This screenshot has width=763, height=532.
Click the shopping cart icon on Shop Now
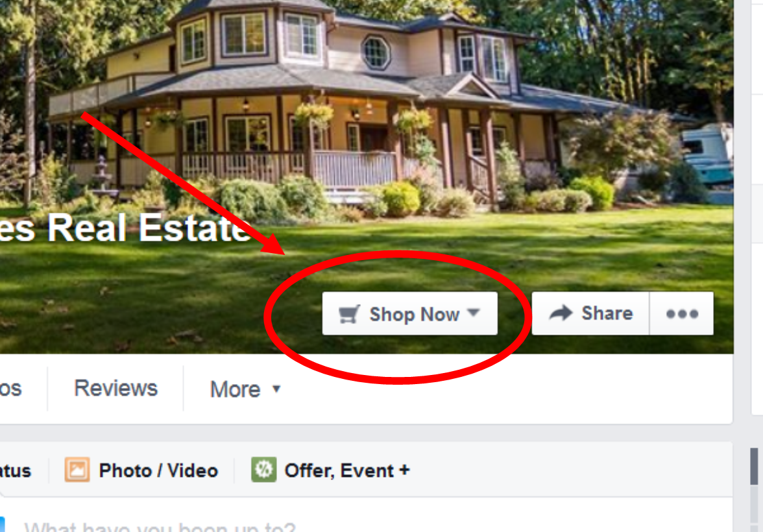349,315
